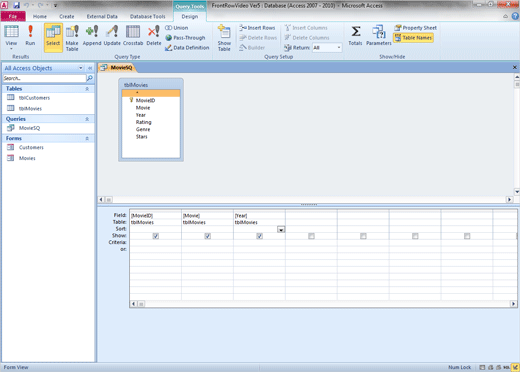Switch to the Create tab
The height and width of the screenshot is (372, 520).
tap(67, 16)
